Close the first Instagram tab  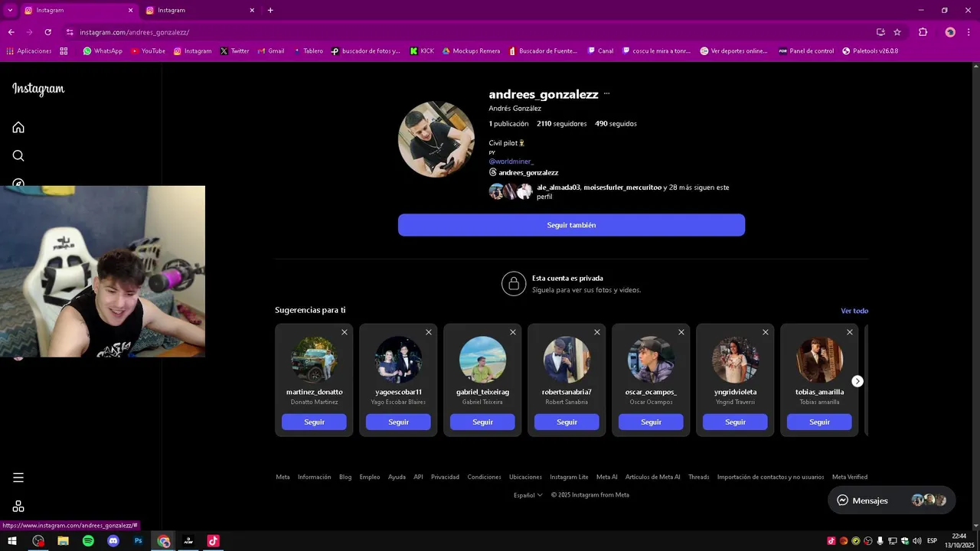click(x=130, y=10)
